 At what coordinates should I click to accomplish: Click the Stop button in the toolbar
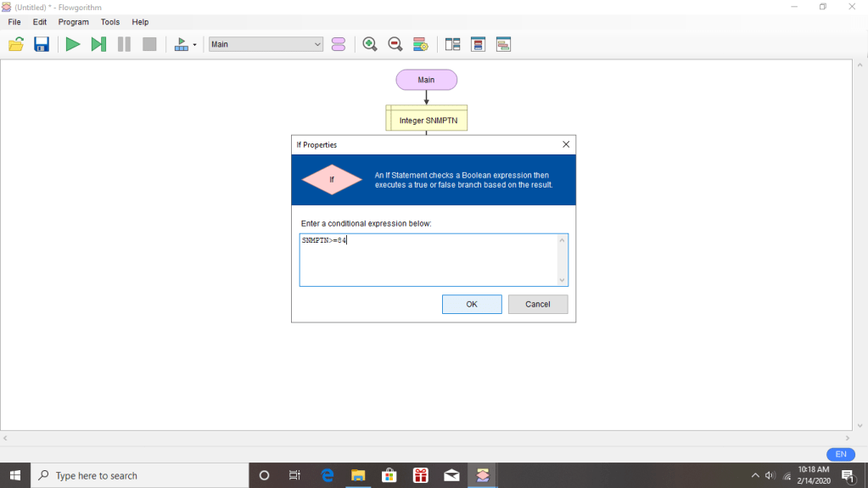click(149, 44)
